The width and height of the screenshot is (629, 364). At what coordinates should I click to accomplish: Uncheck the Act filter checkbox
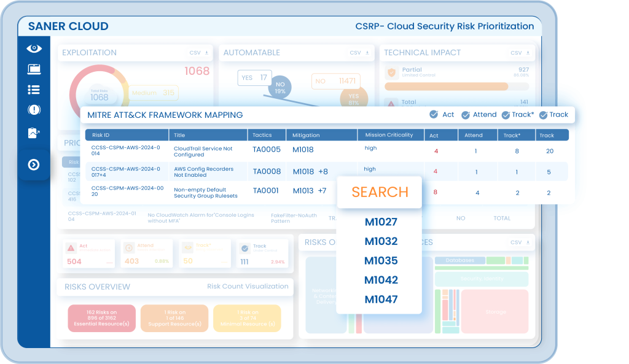click(x=434, y=115)
